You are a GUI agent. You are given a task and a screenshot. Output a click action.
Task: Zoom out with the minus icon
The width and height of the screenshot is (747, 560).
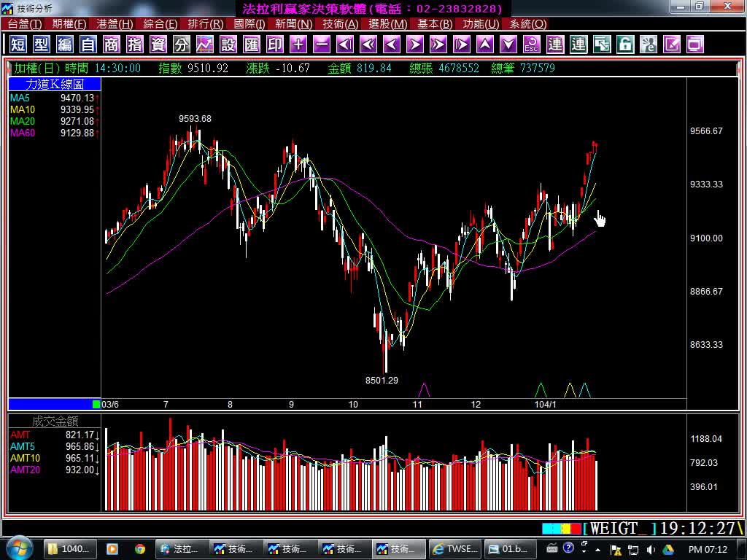pyautogui.click(x=322, y=44)
